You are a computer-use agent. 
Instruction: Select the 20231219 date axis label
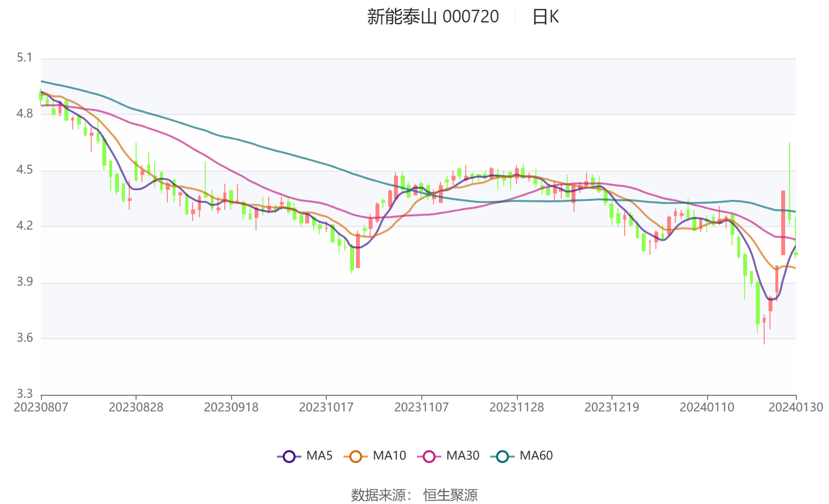pos(612,407)
